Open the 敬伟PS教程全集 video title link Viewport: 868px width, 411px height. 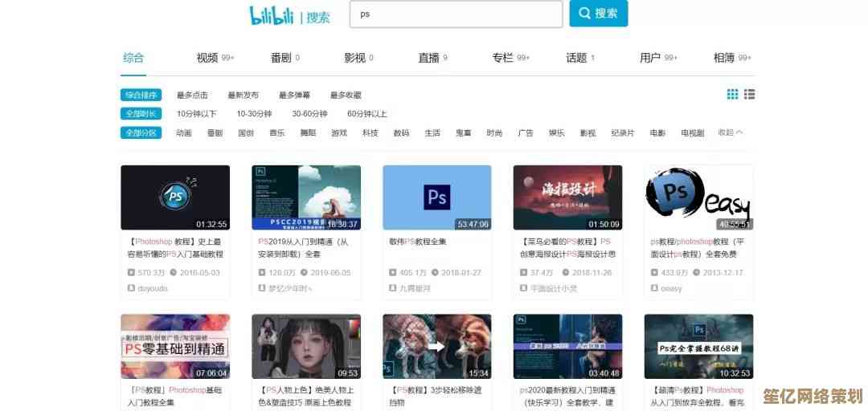418,242
